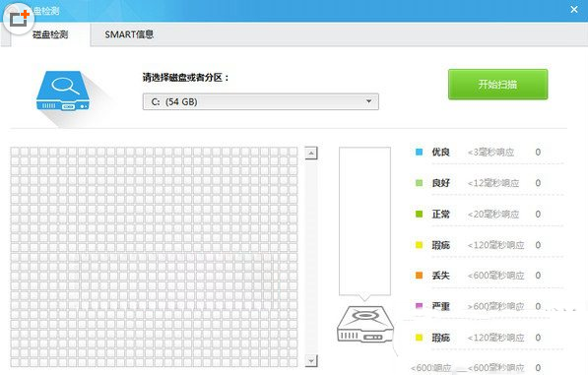Click the count 0 beside 优良
The image size is (588, 375).
click(x=538, y=153)
